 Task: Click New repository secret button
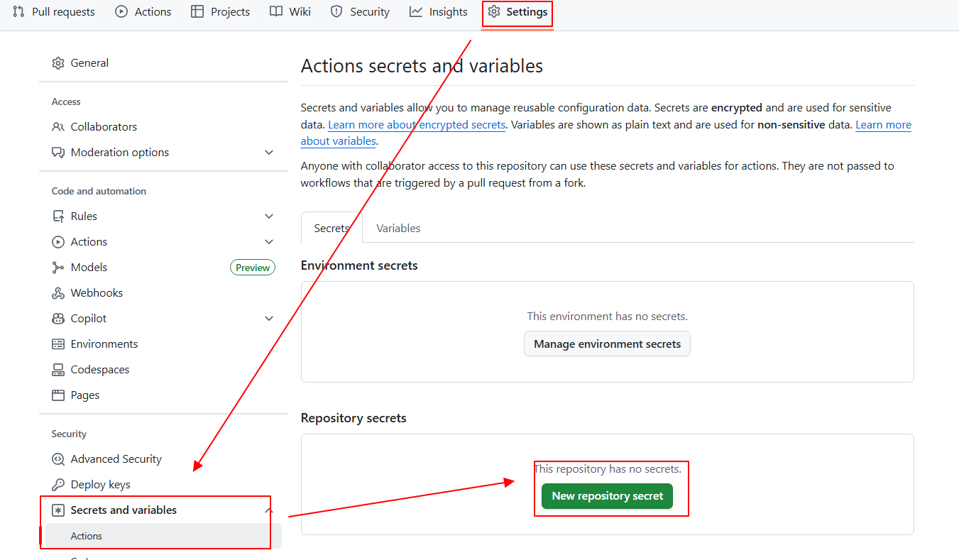(607, 496)
